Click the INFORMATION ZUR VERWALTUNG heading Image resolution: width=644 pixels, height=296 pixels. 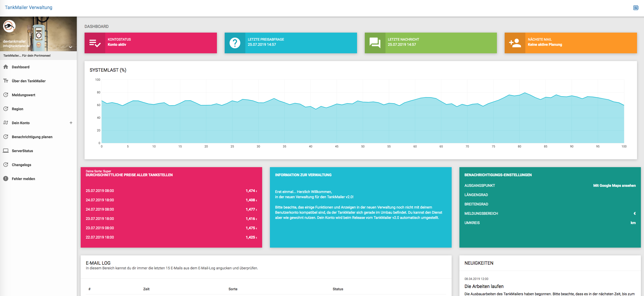(303, 175)
